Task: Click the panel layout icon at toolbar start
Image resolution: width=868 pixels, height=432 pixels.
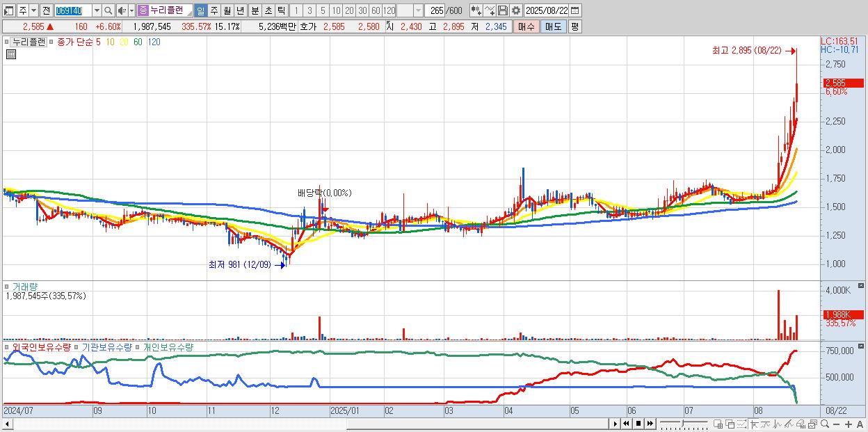Action: pyautogui.click(x=8, y=10)
